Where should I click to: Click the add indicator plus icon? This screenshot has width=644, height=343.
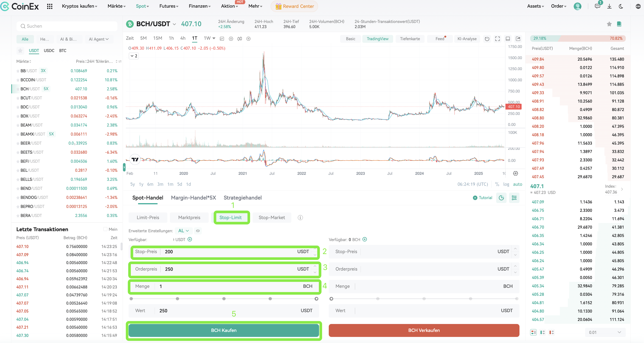click(x=248, y=39)
